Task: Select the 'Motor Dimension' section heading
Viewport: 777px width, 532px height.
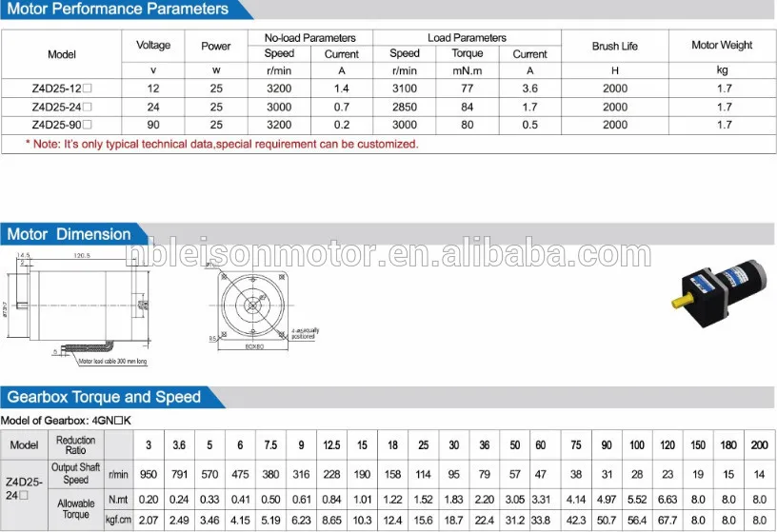Action: point(69,234)
